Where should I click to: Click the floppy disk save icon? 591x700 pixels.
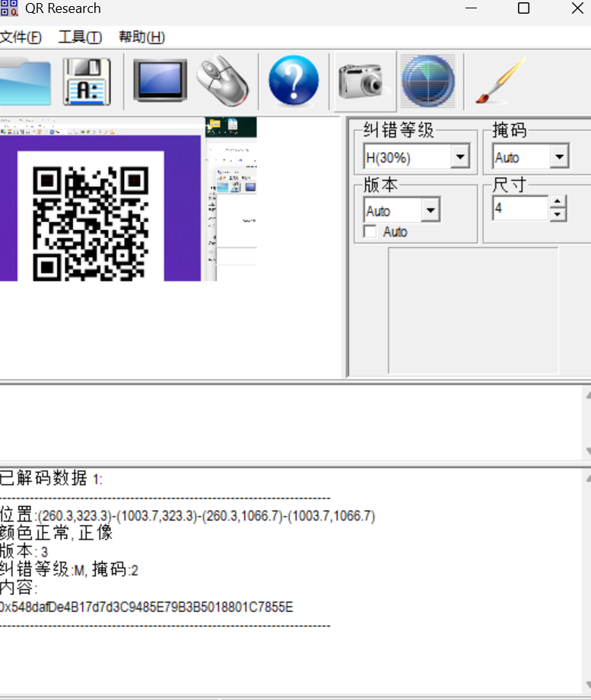pyautogui.click(x=87, y=81)
